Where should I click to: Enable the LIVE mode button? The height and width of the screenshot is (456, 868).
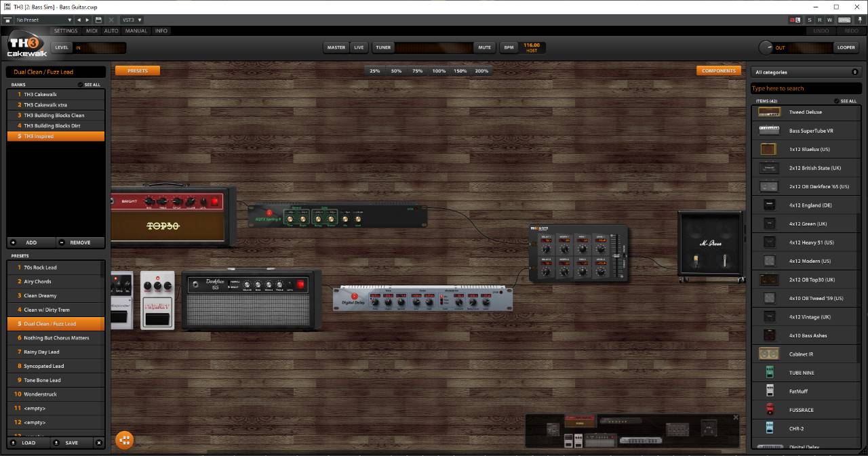click(359, 47)
